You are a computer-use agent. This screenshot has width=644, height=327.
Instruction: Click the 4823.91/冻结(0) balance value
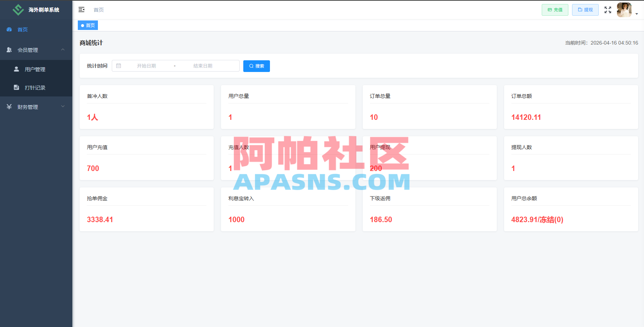(x=537, y=220)
